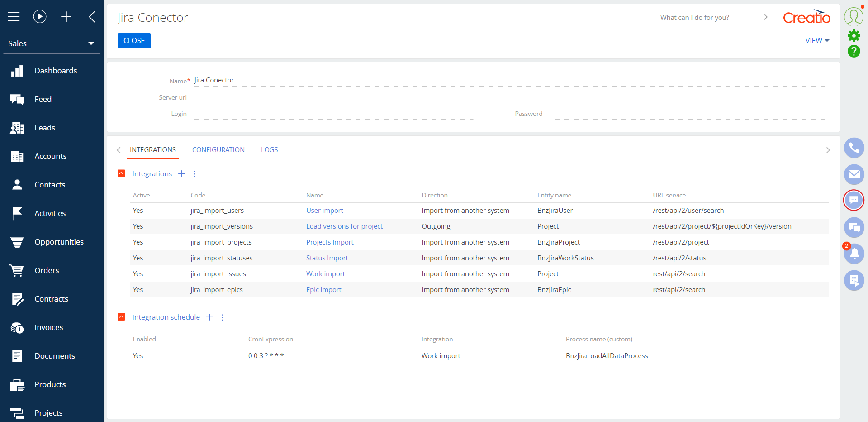Switch to the LOGS tab
This screenshot has height=422, width=868.
coord(270,150)
